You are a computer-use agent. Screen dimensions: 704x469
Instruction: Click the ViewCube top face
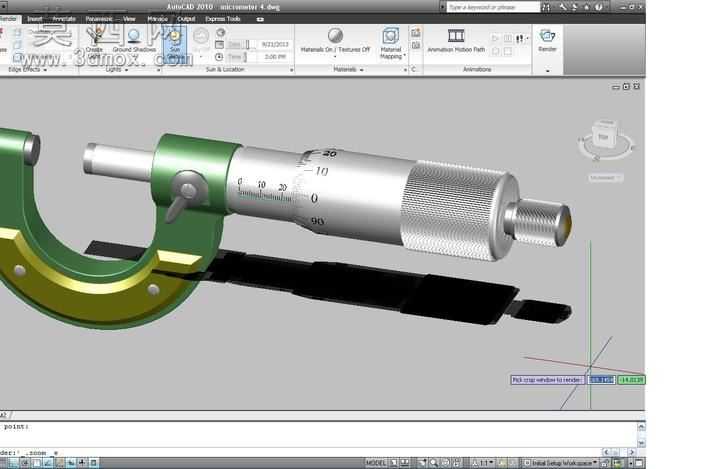(605, 136)
